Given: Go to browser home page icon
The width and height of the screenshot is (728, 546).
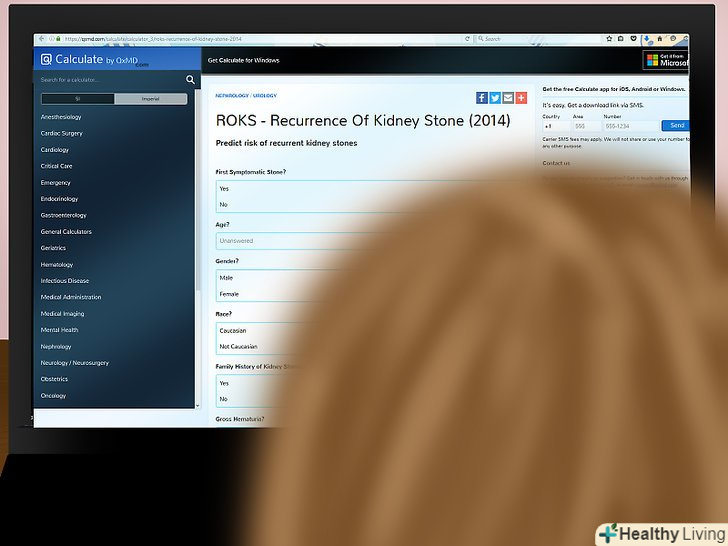Looking at the screenshot, I should 659,39.
